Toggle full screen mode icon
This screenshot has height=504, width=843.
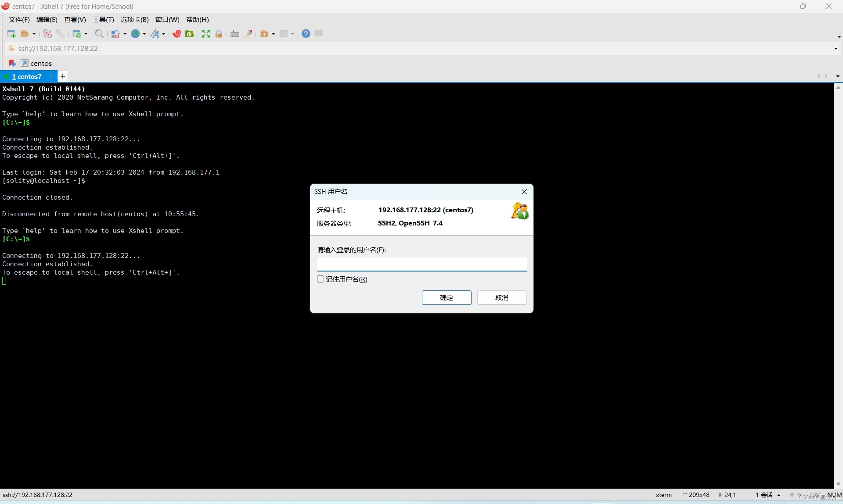205,34
